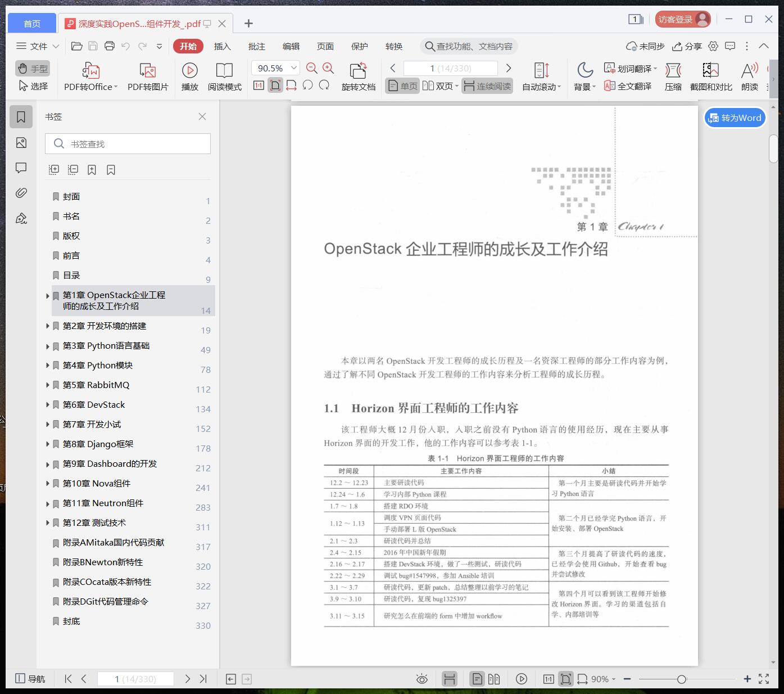Expand 第2章 开发环境的搭建 bookmark
Viewport: 784px width, 694px height.
click(48, 326)
